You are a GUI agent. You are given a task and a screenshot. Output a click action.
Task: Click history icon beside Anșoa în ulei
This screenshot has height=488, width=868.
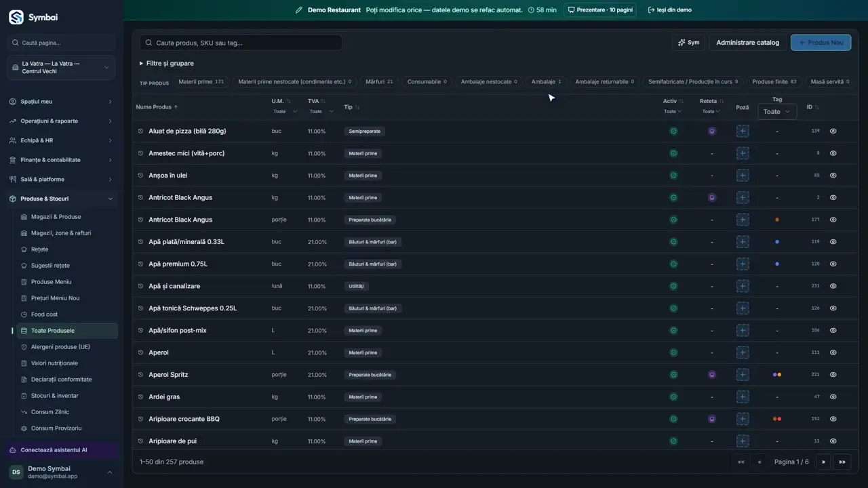click(x=141, y=176)
